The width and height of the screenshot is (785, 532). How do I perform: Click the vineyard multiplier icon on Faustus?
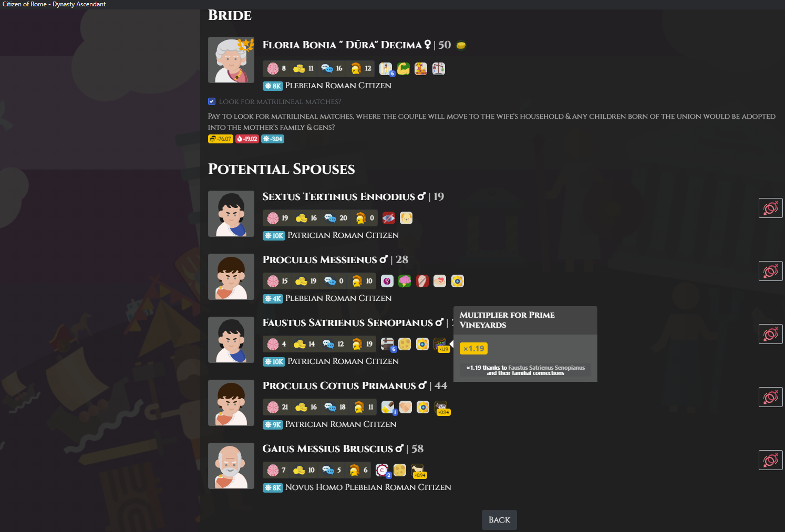click(441, 345)
